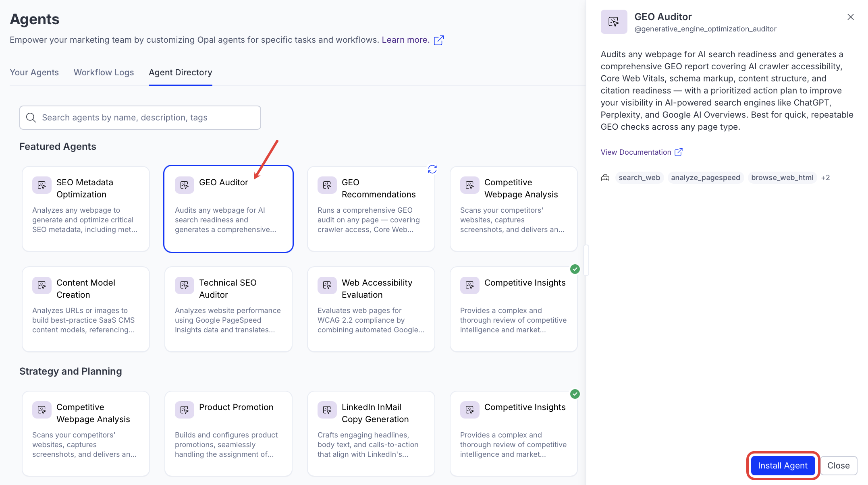Click the search magnifier icon in the search field

(x=31, y=118)
